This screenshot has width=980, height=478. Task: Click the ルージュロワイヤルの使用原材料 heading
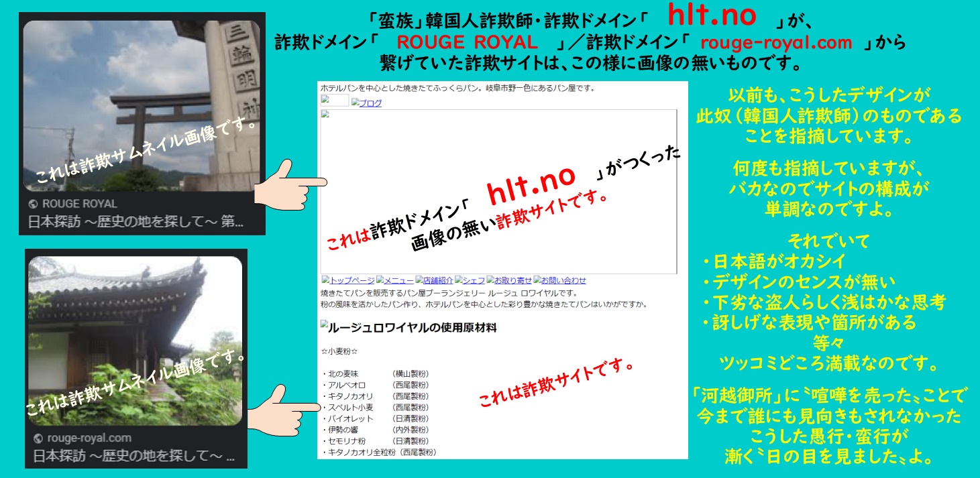[413, 328]
